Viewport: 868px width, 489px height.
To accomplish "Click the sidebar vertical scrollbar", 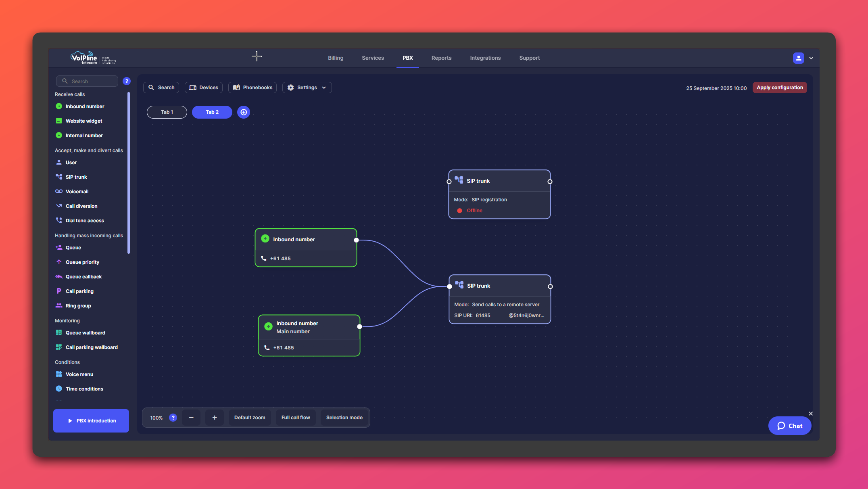I will pyautogui.click(x=129, y=173).
